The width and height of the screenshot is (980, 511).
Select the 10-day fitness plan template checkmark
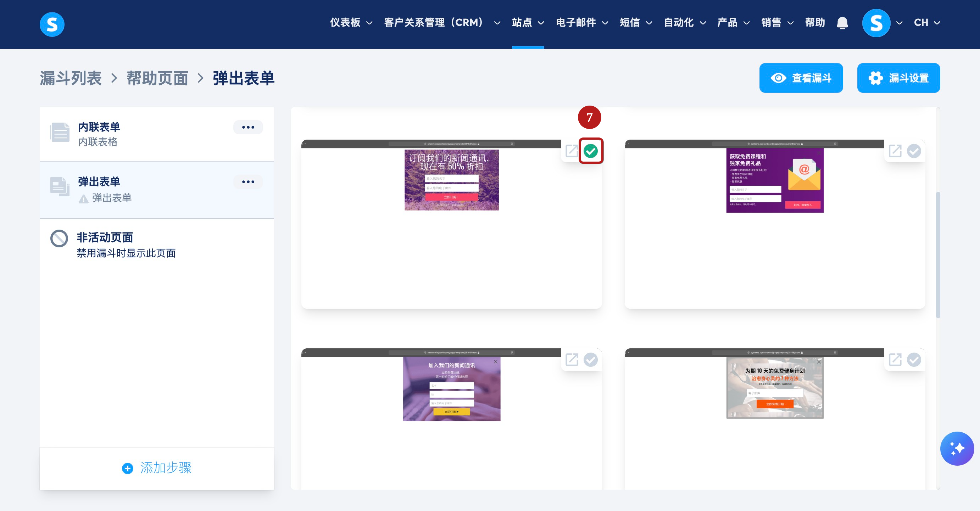(913, 359)
